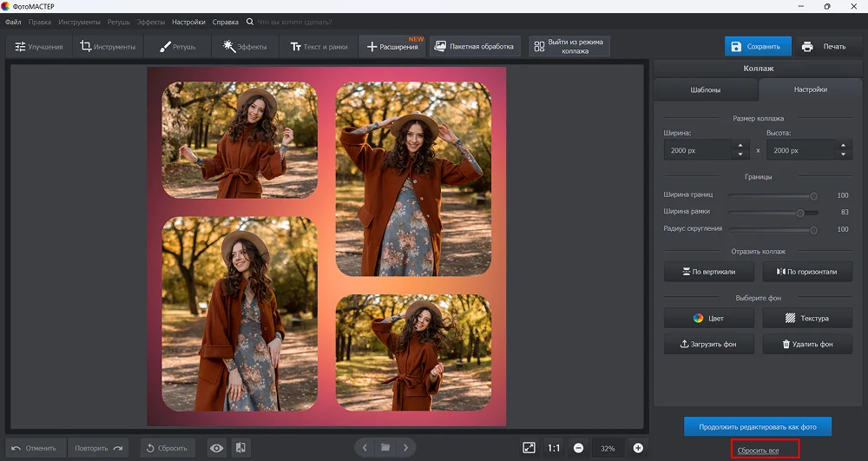Click the Повторить redo button
868x461 pixels.
point(99,448)
